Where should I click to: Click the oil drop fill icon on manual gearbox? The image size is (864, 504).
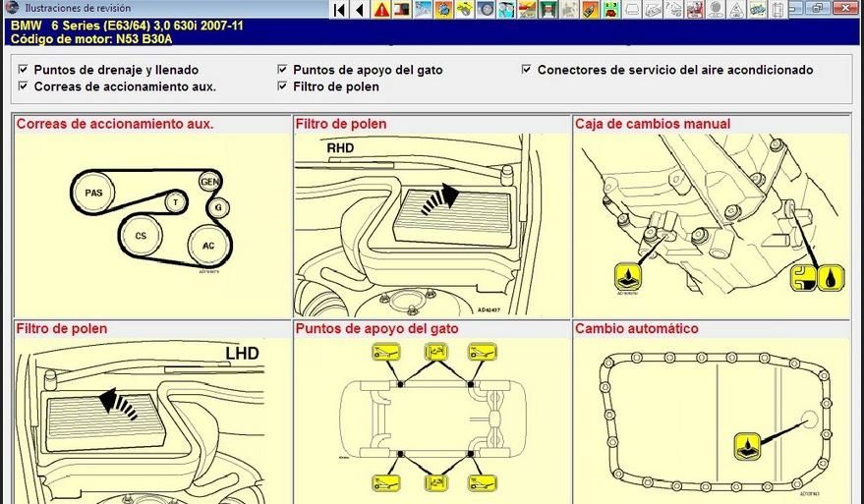pyautogui.click(x=831, y=277)
